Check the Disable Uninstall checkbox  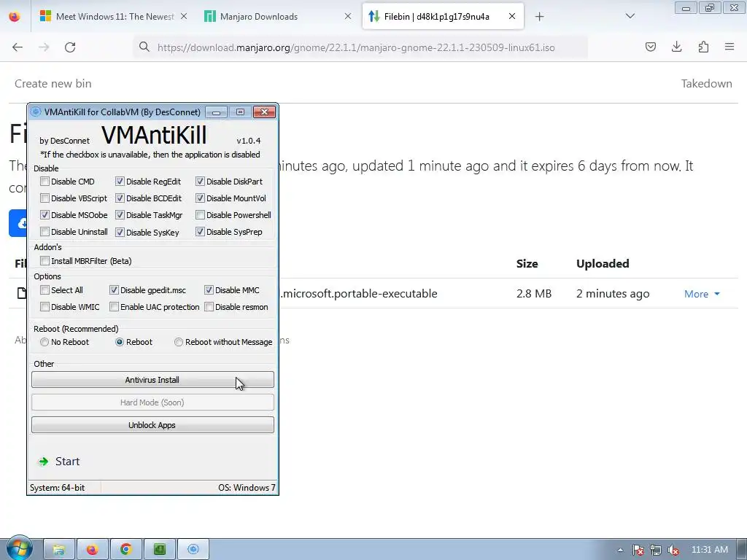(44, 232)
